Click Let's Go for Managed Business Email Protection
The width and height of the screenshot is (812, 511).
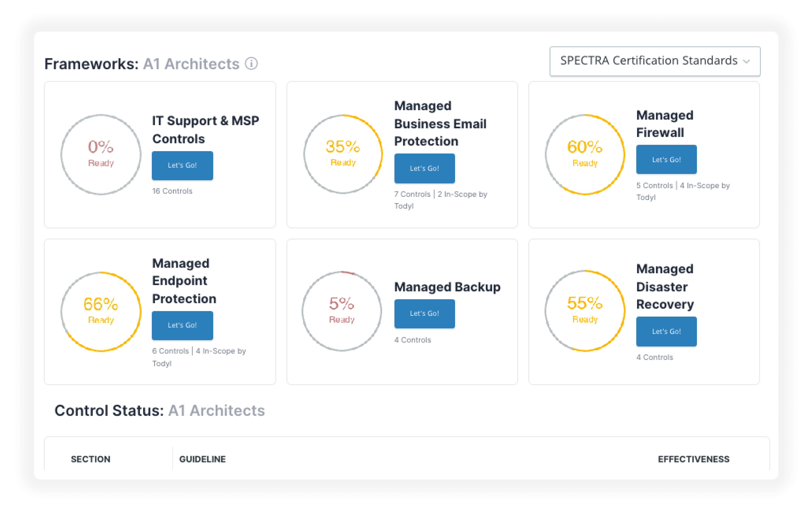tap(425, 168)
